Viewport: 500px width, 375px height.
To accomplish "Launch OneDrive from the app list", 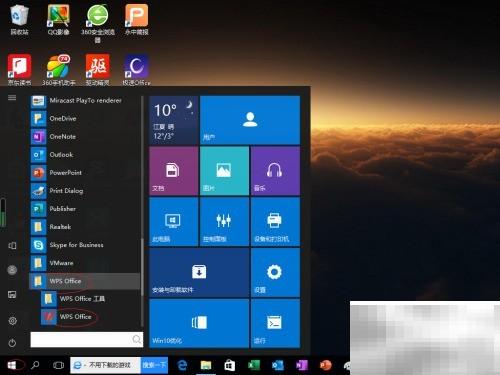I will point(85,118).
